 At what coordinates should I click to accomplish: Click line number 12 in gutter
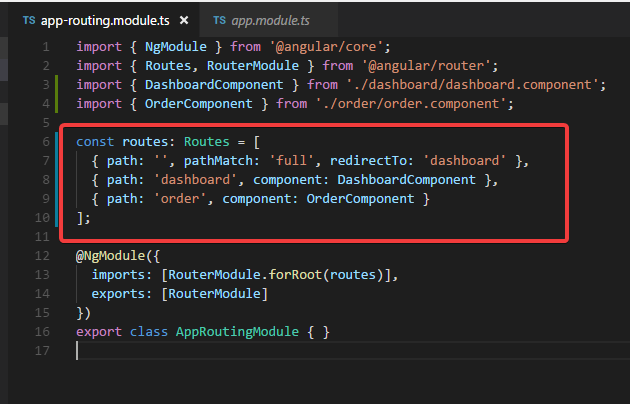(42, 256)
